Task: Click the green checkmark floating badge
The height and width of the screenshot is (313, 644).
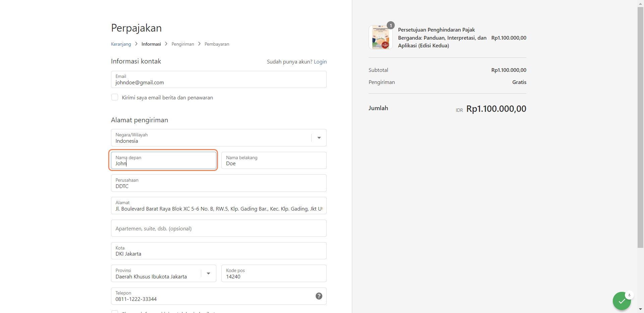Action: (x=622, y=301)
